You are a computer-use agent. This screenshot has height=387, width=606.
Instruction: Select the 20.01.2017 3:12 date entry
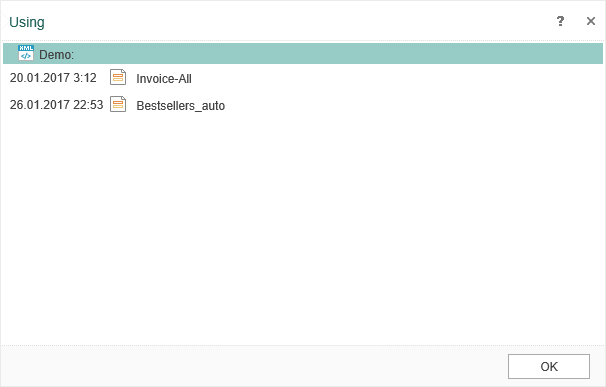53,78
